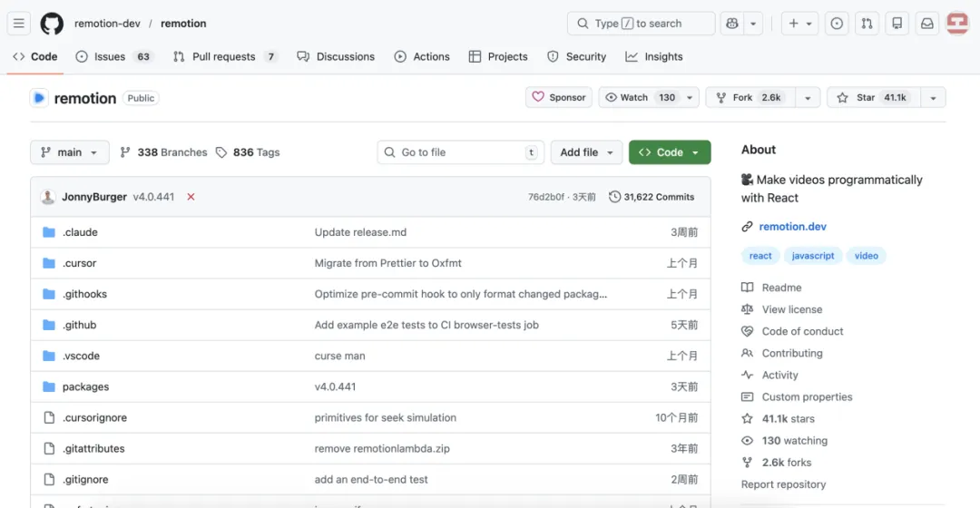Image resolution: width=980 pixels, height=508 pixels.
Task: Open the Insights tab
Action: (x=654, y=56)
